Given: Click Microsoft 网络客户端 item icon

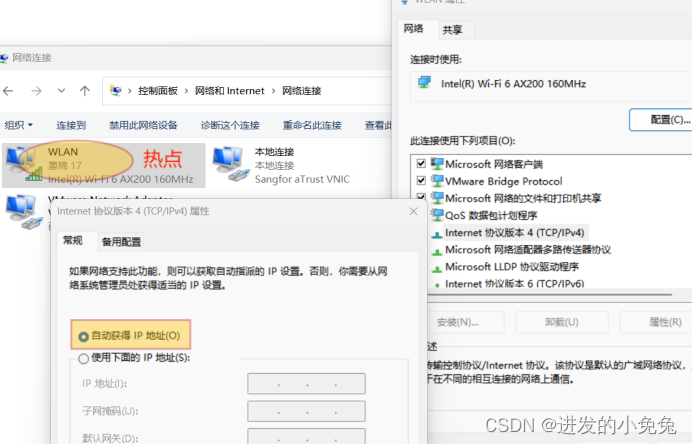Looking at the screenshot, I should tap(437, 164).
